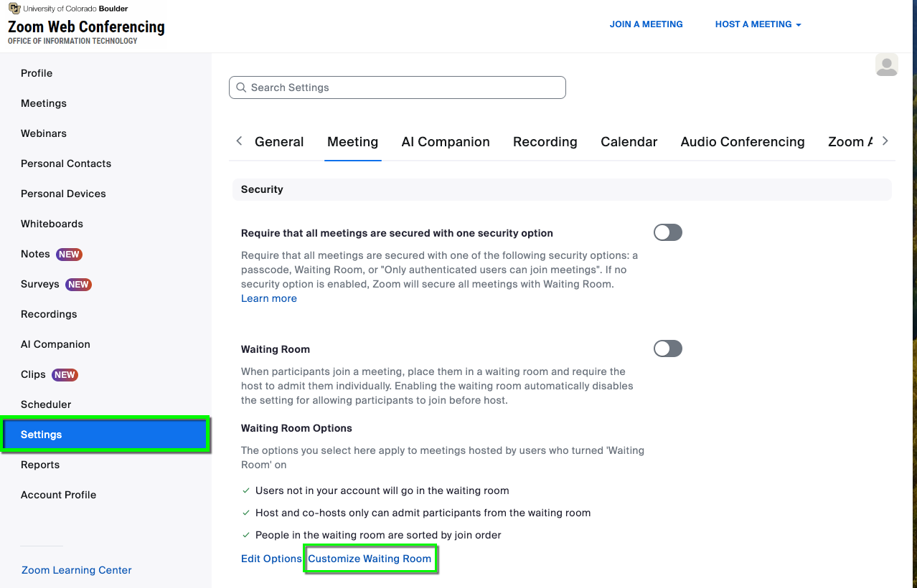Image resolution: width=917 pixels, height=588 pixels.
Task: Click Join a Meeting link
Action: (x=646, y=24)
